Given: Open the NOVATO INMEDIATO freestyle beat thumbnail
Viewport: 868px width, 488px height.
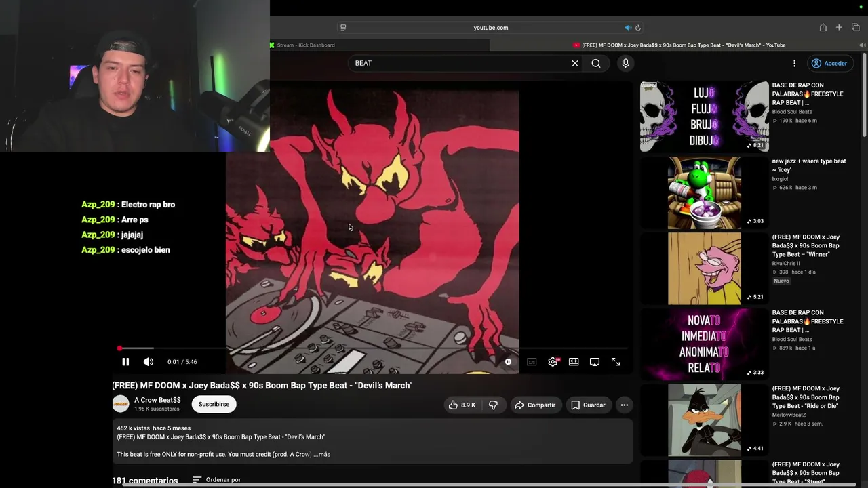Looking at the screenshot, I should tap(705, 345).
